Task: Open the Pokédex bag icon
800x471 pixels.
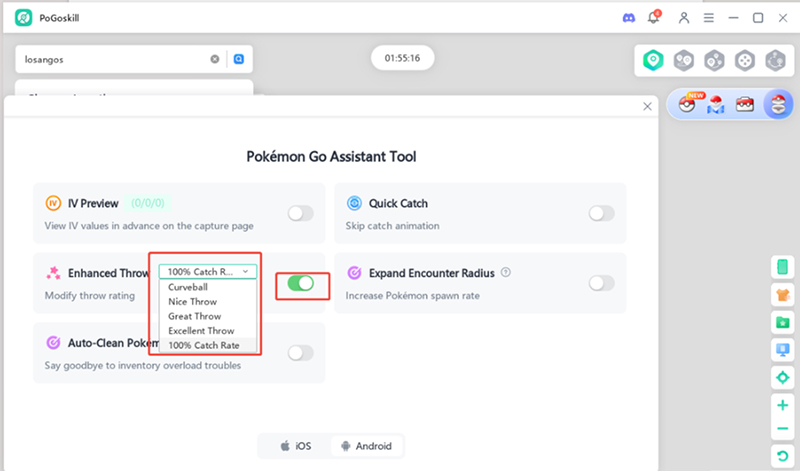Action: coord(745,105)
